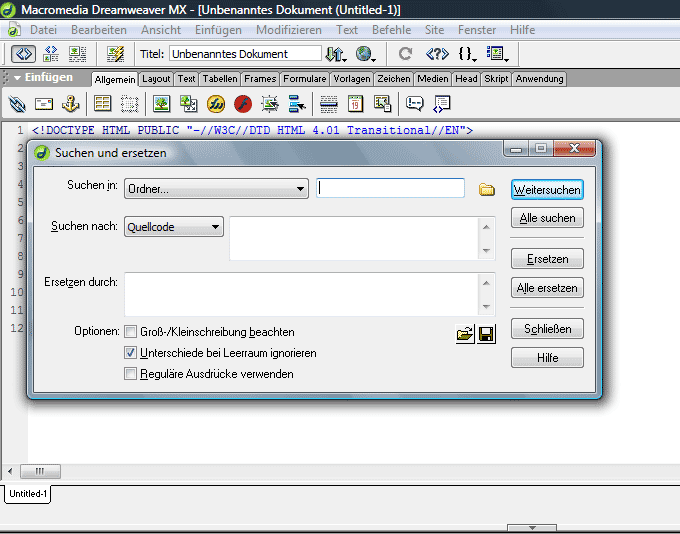Collapse the Einfügen panel
The height and width of the screenshot is (534, 680).
click(18, 78)
